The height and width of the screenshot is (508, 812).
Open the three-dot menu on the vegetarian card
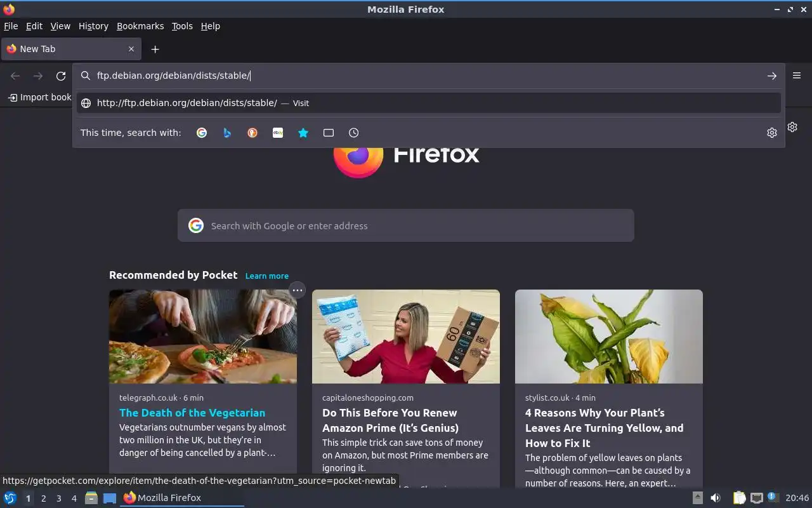pyautogui.click(x=297, y=290)
